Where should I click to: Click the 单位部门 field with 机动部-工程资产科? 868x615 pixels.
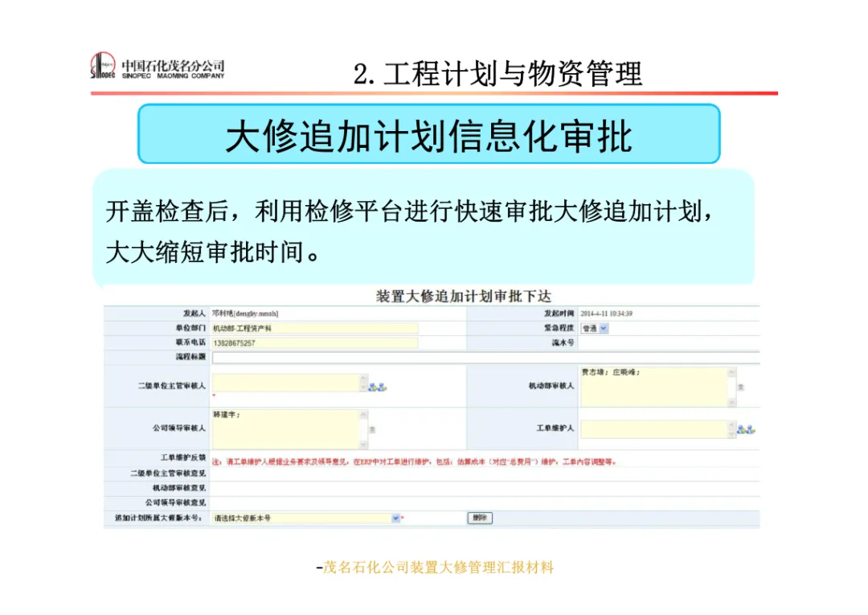(x=315, y=328)
